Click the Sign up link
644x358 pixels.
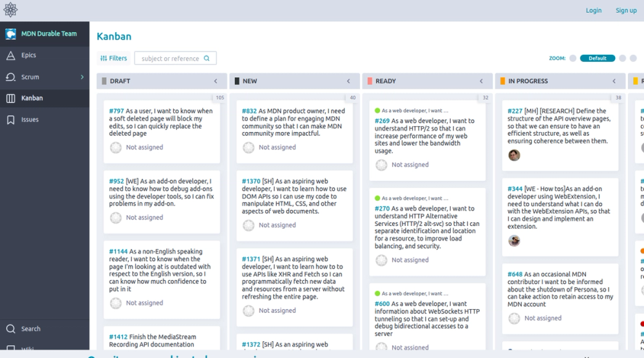pos(626,10)
